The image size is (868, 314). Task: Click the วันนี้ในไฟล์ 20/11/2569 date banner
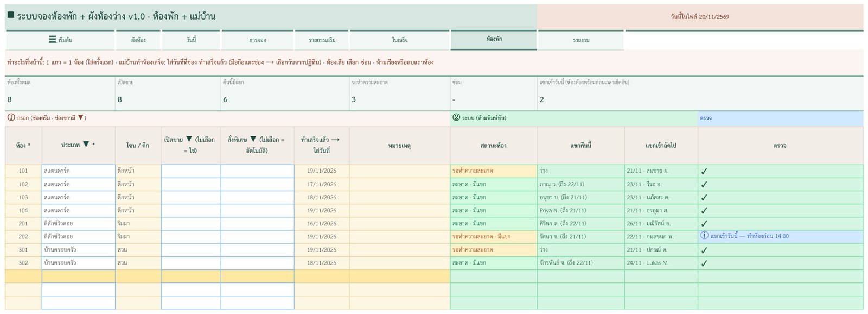point(700,17)
